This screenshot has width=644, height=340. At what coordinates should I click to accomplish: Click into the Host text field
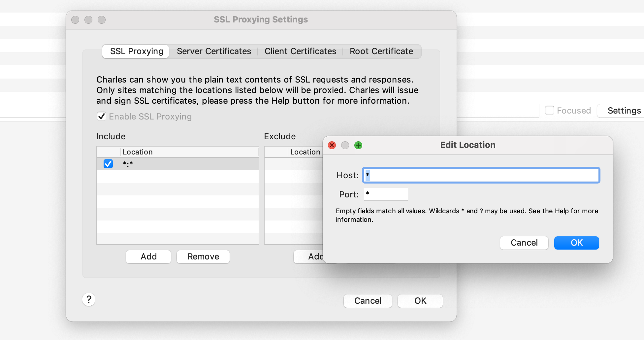tap(481, 175)
